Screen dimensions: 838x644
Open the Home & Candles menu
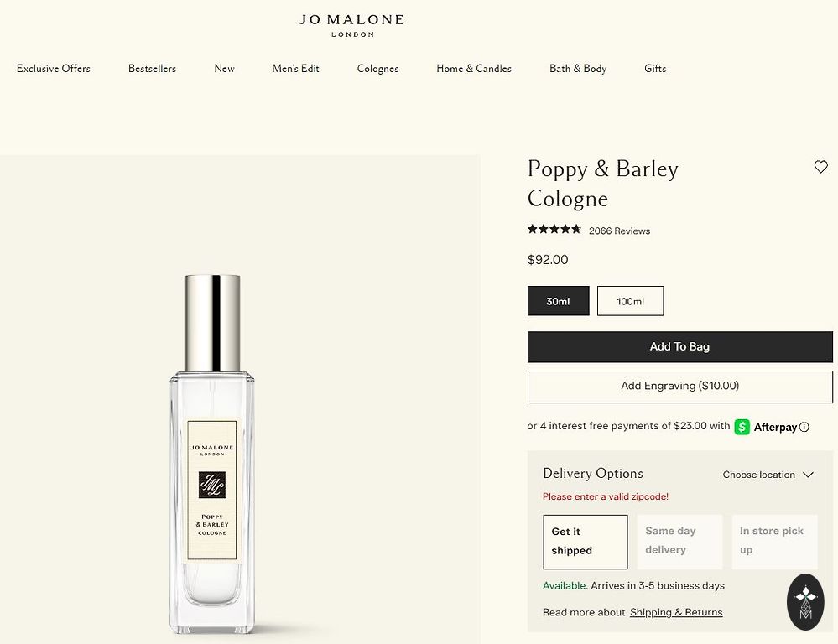[x=474, y=69]
